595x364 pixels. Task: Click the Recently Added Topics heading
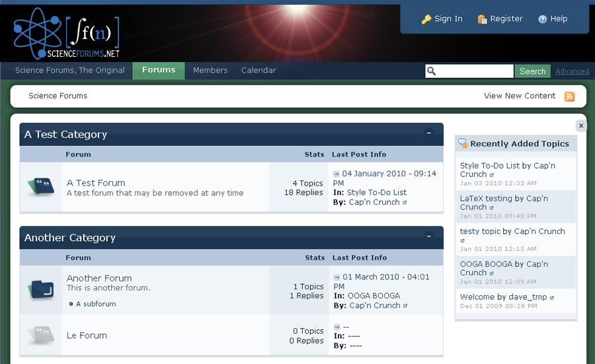point(520,144)
